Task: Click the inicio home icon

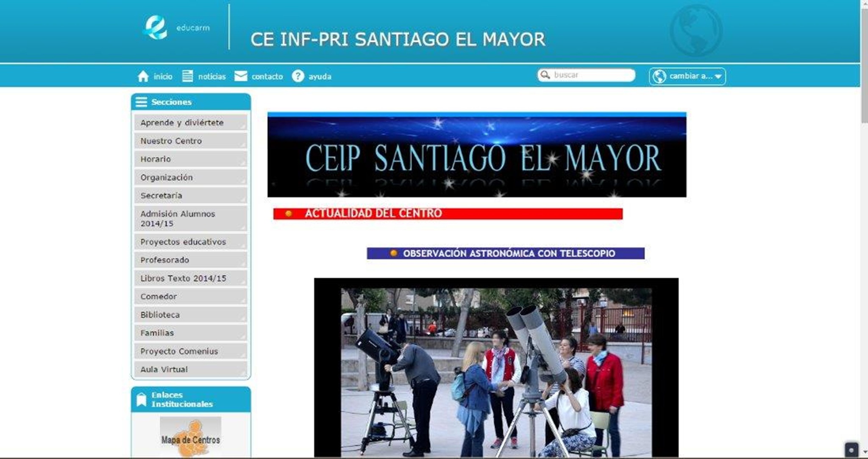Action: tap(143, 76)
